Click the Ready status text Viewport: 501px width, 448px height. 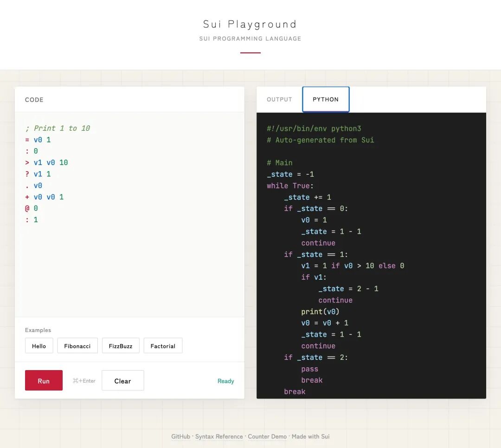pyautogui.click(x=225, y=381)
